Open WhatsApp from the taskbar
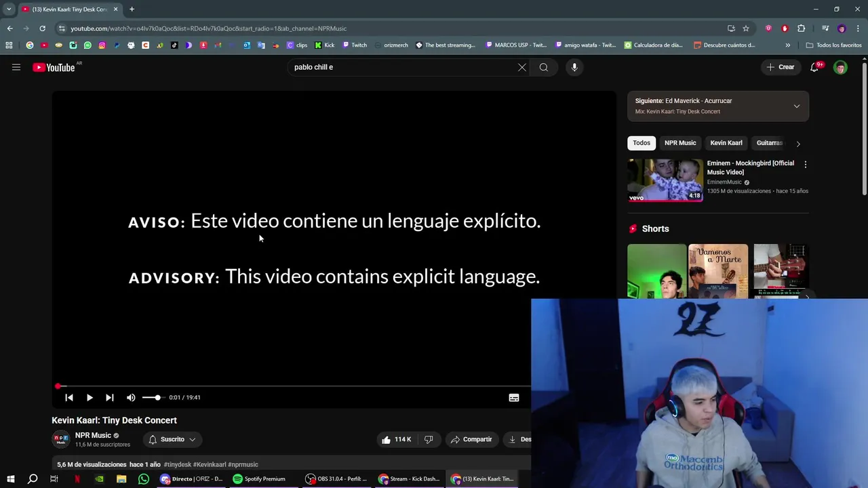 (144, 479)
